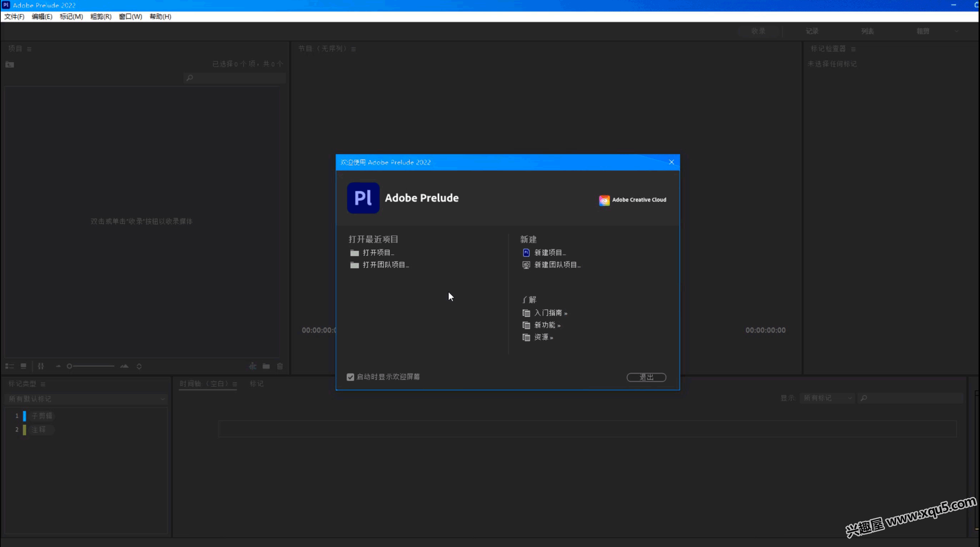
Task: Click 打开团队项目 in welcome dialog
Action: [x=385, y=265]
